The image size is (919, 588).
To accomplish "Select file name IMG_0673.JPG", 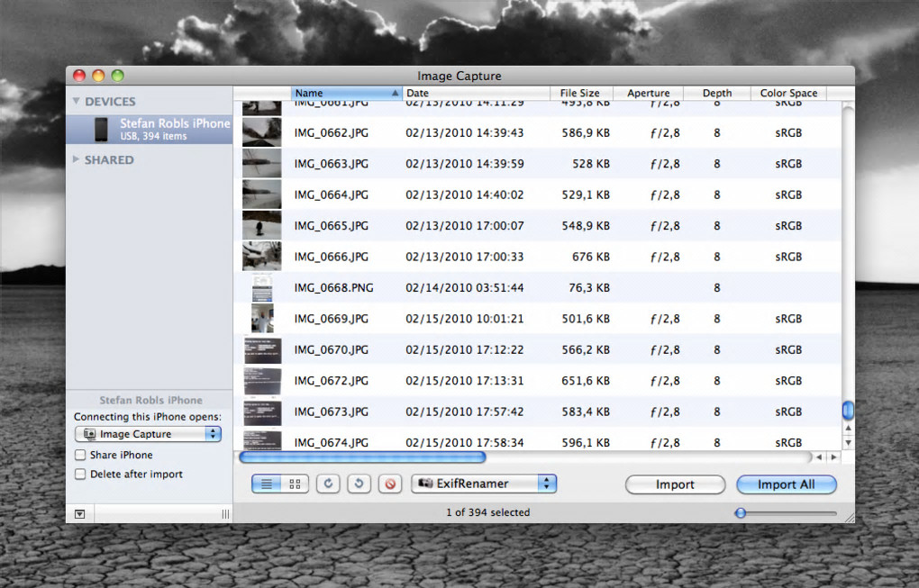I will coord(332,412).
